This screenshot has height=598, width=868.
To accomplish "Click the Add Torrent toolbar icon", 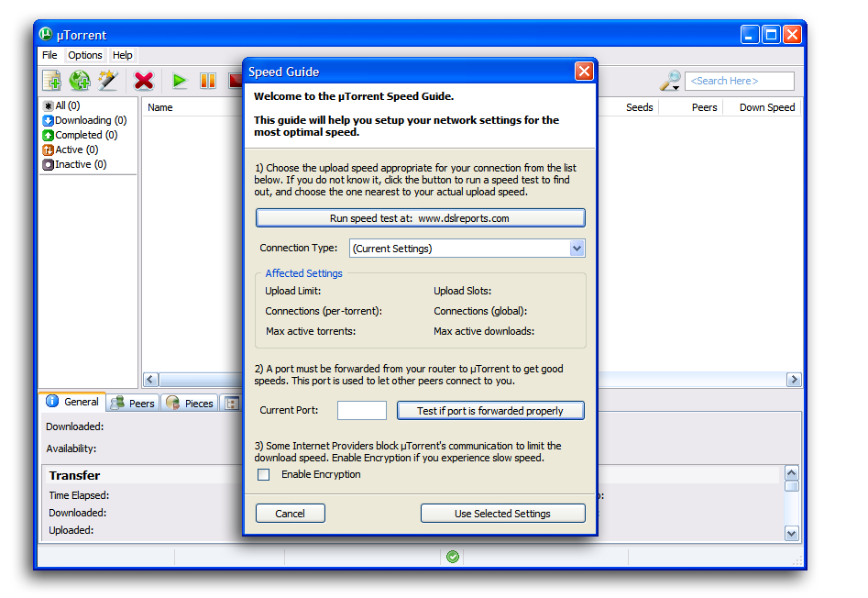I will point(52,81).
